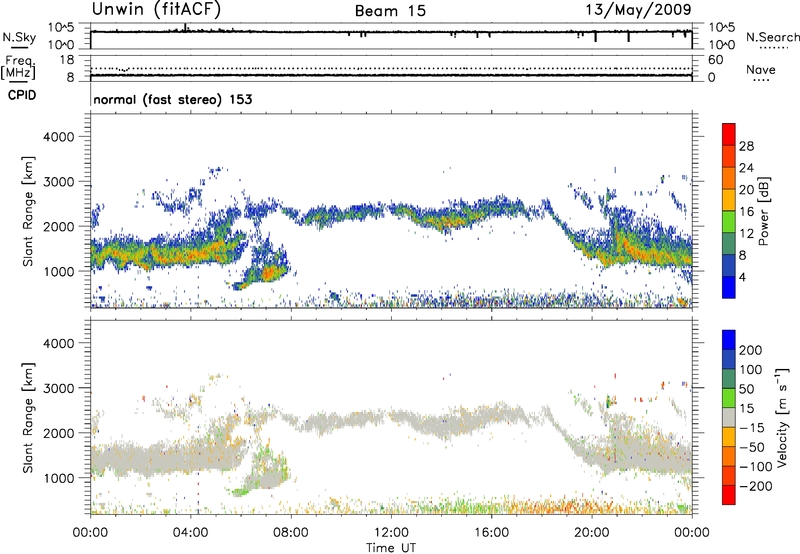Click the 'CPID' row label
Screen dimensions: 800x554
pos(22,95)
